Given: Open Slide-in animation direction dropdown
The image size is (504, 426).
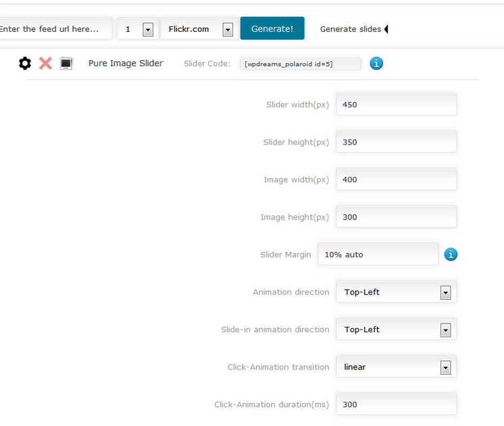Looking at the screenshot, I should 396,329.
